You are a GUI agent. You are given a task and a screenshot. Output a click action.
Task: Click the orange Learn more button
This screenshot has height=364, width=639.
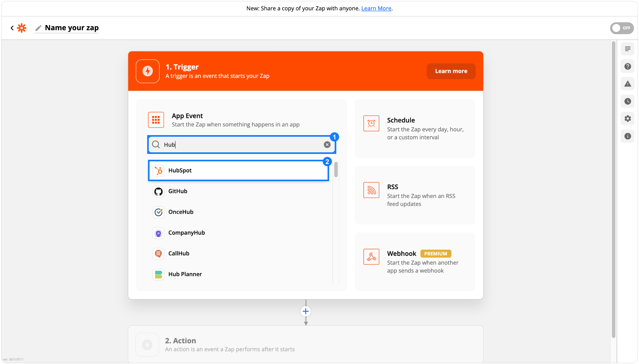[x=451, y=71]
